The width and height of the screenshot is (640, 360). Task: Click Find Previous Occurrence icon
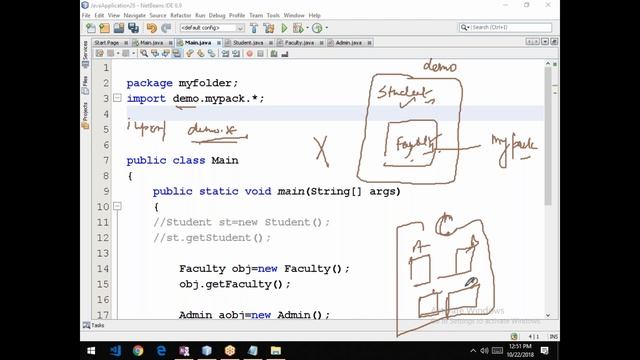click(155, 53)
